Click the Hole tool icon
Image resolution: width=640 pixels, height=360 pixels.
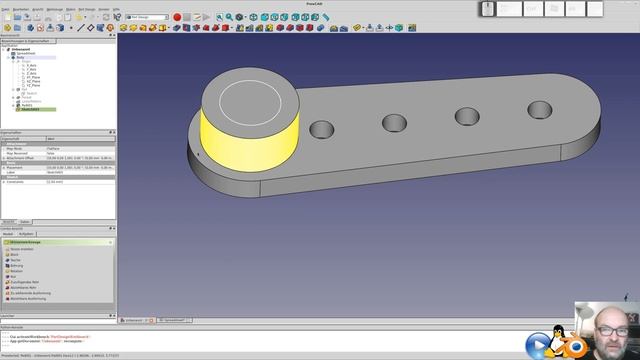pyautogui.click(x=186, y=28)
